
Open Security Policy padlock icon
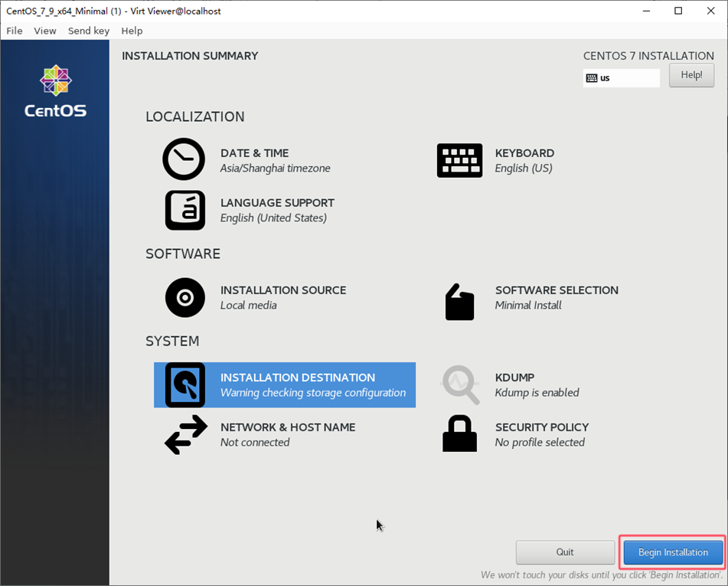tap(459, 434)
